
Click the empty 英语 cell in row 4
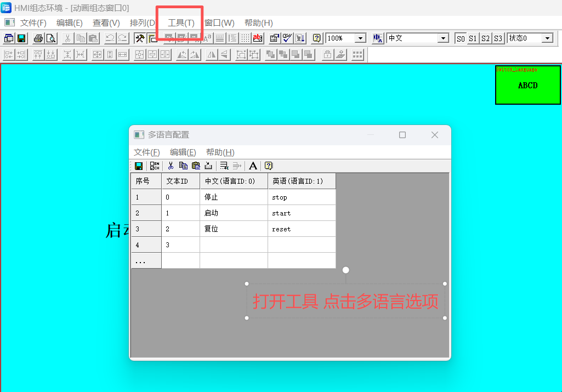pyautogui.click(x=302, y=245)
